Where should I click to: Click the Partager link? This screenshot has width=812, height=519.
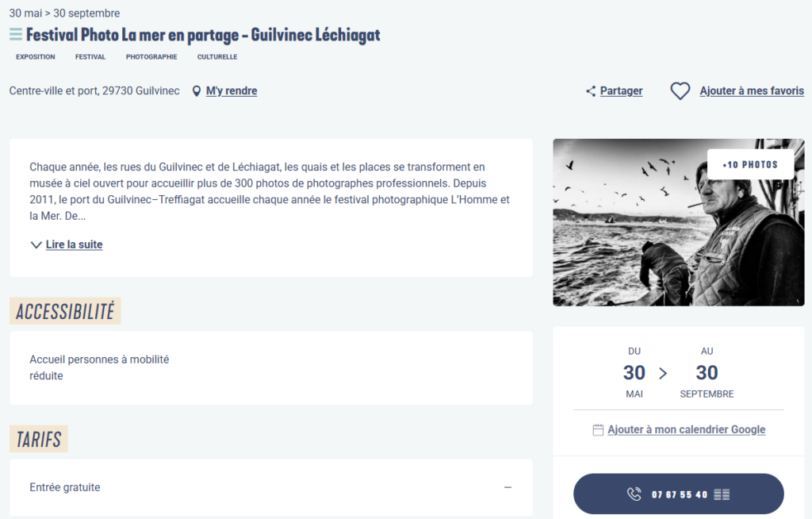point(621,91)
